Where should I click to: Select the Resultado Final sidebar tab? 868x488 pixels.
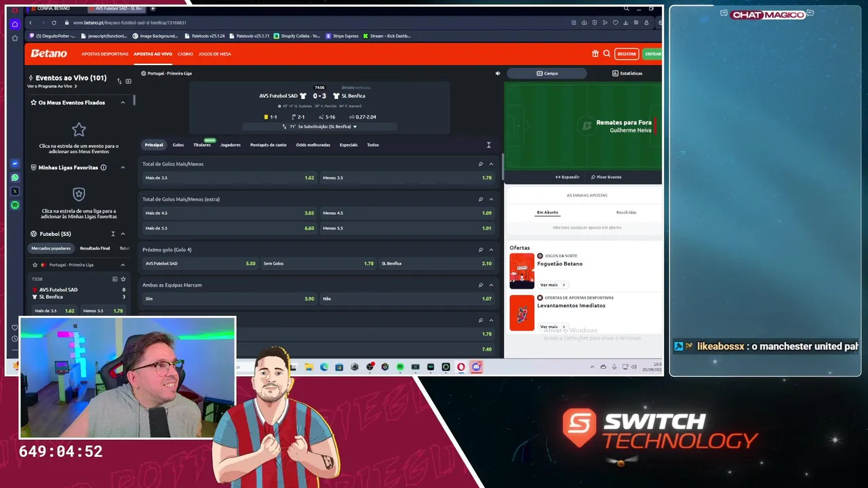[95, 249]
